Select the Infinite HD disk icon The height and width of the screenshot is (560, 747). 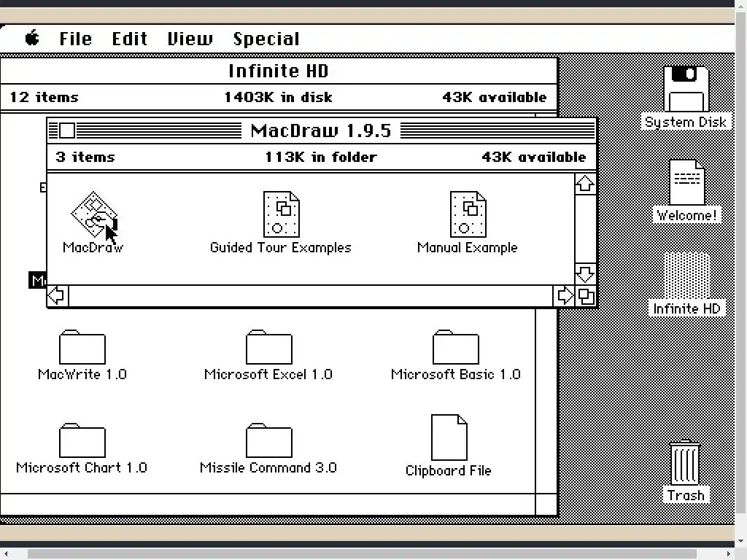click(x=686, y=276)
